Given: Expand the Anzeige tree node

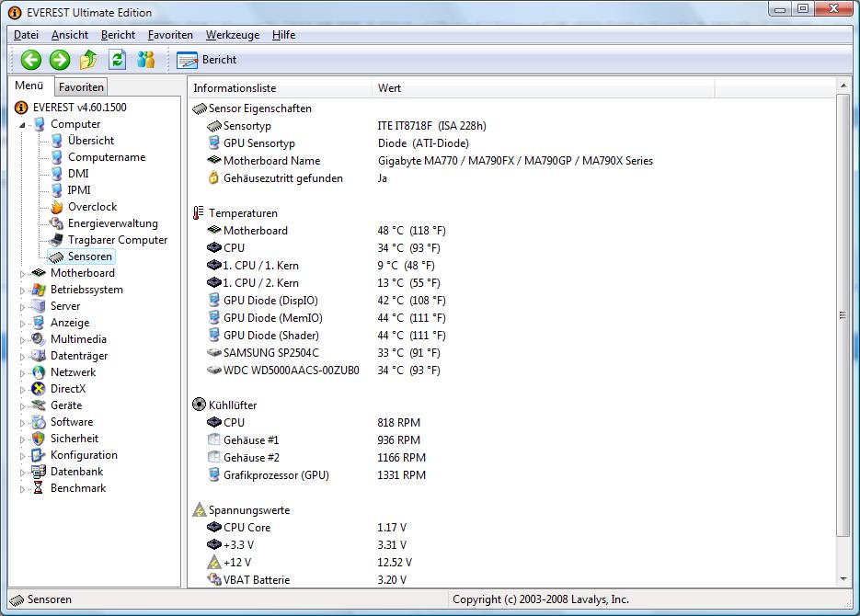Looking at the screenshot, I should [22, 324].
